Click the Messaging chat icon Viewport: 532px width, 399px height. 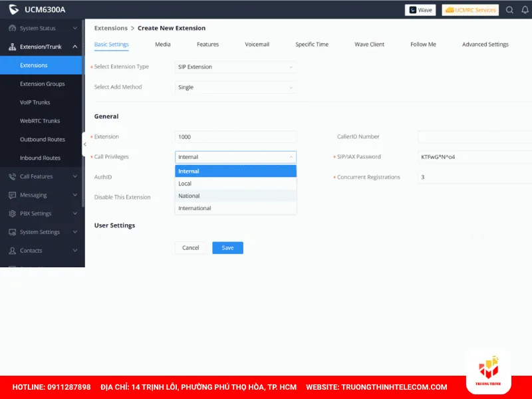pyautogui.click(x=12, y=195)
